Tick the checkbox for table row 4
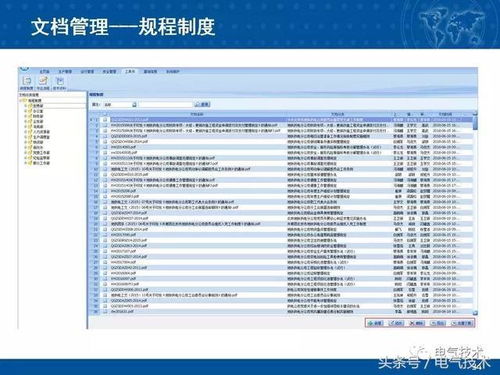Image resolution: width=500 pixels, height=375 pixels. click(105, 136)
